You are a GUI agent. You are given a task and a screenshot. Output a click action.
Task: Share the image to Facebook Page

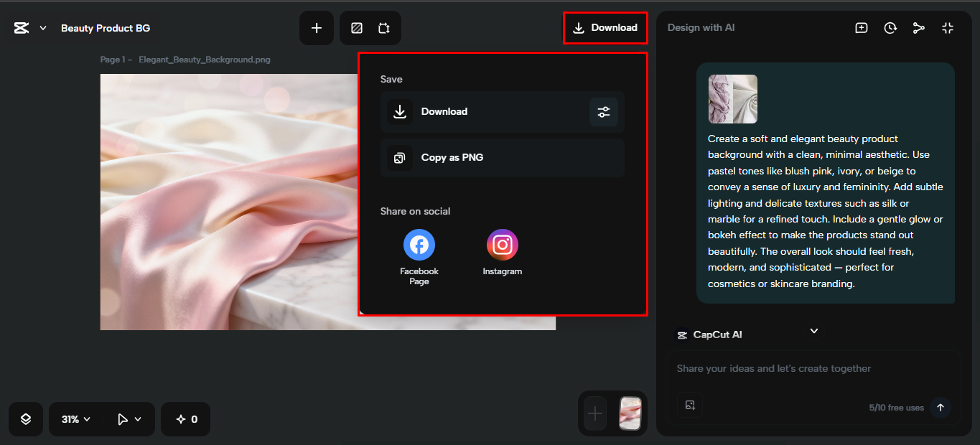(419, 244)
